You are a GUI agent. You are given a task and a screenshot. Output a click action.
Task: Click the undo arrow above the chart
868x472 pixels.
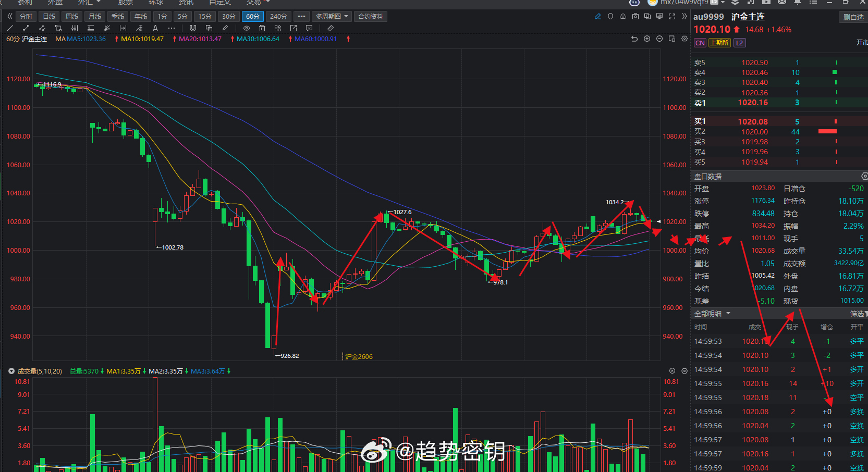pyautogui.click(x=634, y=39)
